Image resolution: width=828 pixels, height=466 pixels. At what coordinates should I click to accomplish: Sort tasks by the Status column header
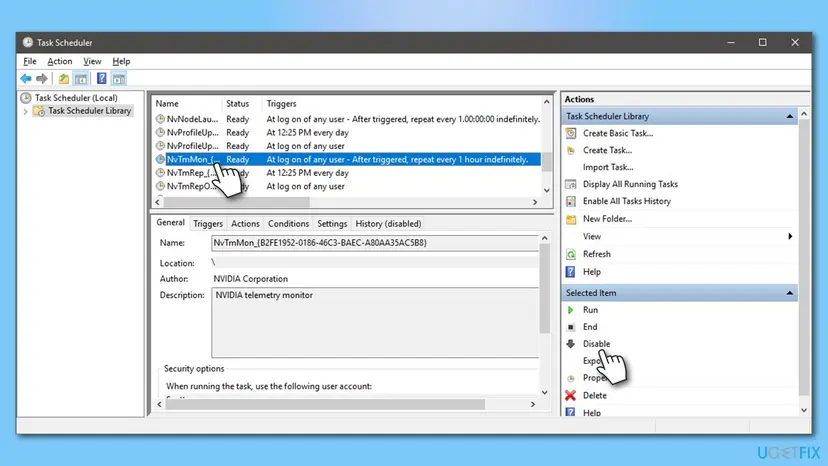(242, 104)
